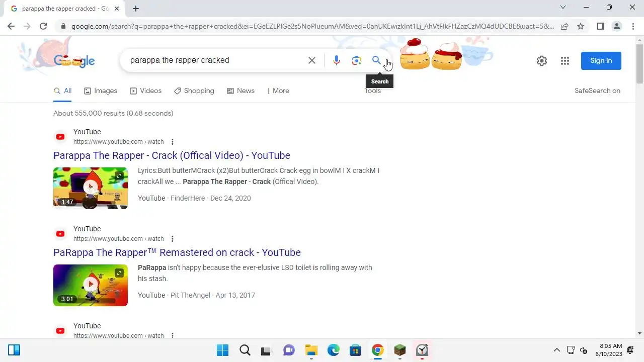Open options for third YouTube result
Screen dimensions: 644x362
click(x=173, y=335)
